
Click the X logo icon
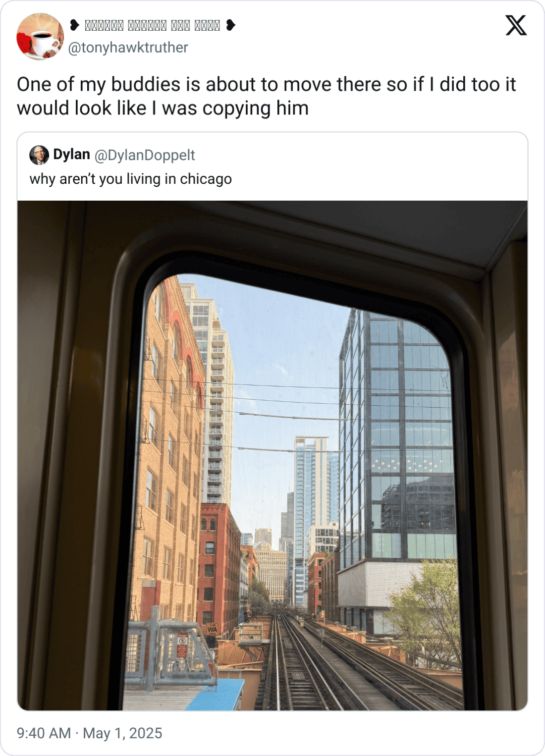(x=516, y=25)
